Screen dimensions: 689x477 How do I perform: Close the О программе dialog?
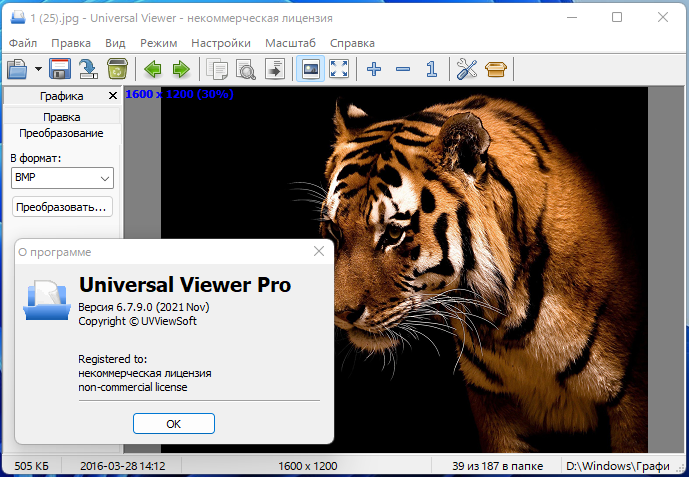(x=319, y=251)
